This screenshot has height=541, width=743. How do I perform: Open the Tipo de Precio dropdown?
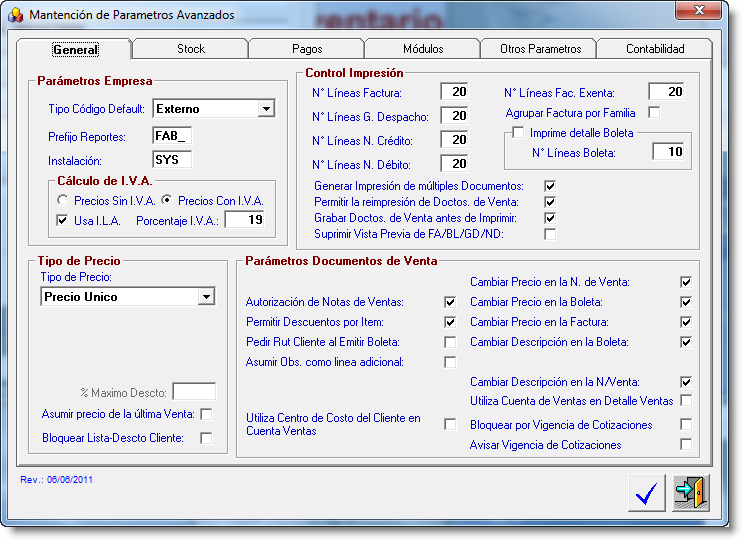tap(206, 297)
